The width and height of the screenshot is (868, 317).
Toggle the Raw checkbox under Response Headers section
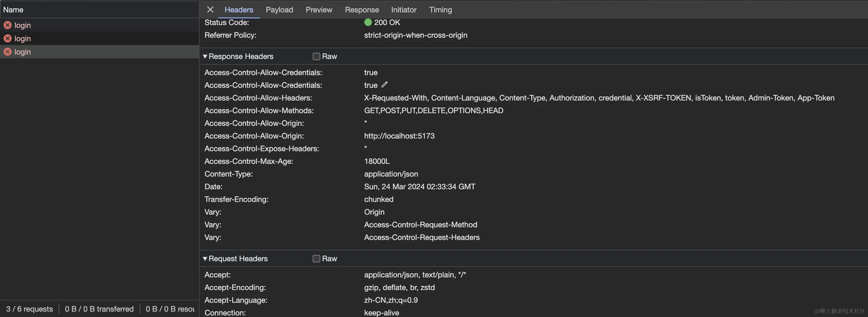[316, 56]
